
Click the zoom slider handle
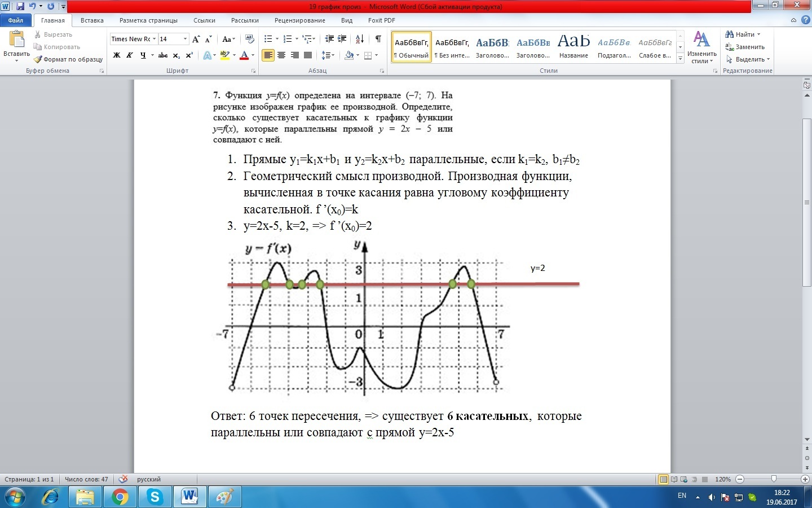[774, 479]
